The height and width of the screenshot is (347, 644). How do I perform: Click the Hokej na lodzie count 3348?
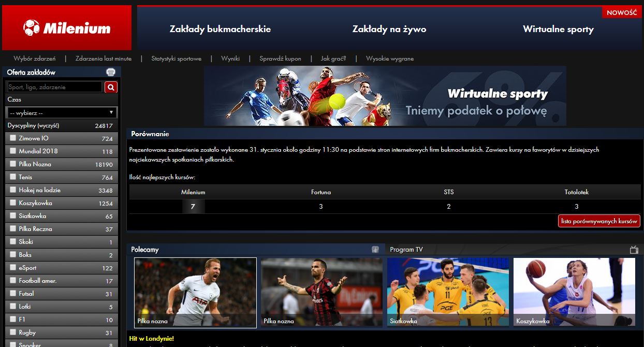(x=106, y=191)
